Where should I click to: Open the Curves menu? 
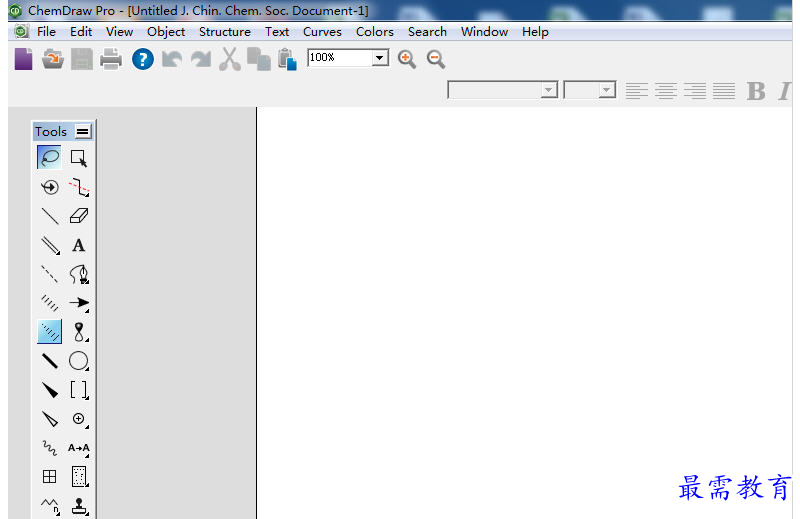(322, 32)
